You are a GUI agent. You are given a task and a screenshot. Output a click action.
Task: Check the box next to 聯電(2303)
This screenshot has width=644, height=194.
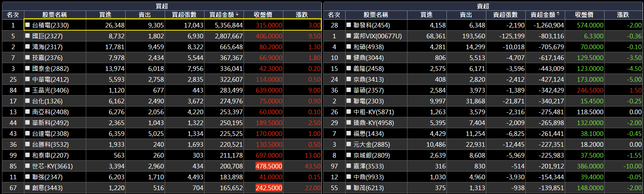coord(349,101)
